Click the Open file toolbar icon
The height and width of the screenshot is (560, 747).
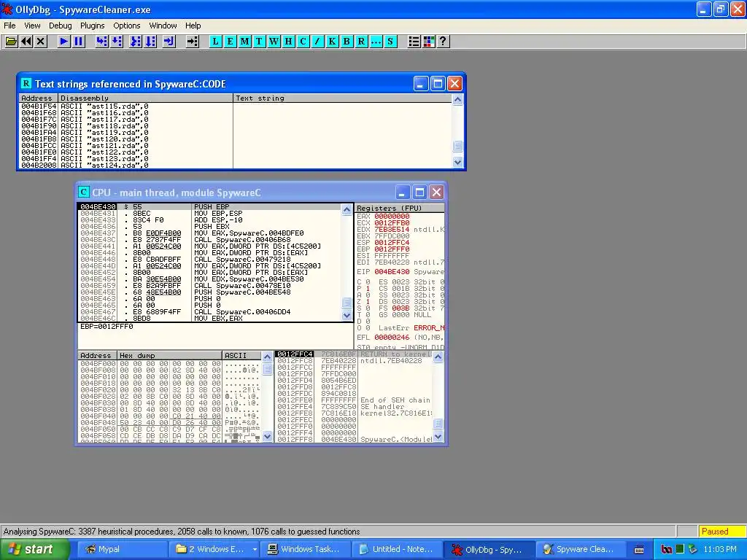[x=11, y=42]
